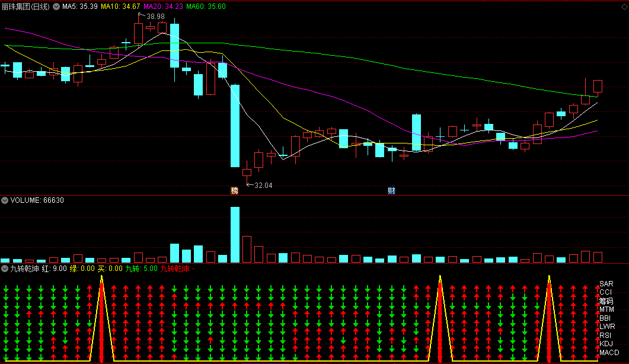Screen dimensions: 629x364
Task: Click the 九转乾坤 indicator name text
Action: [x=24, y=269]
